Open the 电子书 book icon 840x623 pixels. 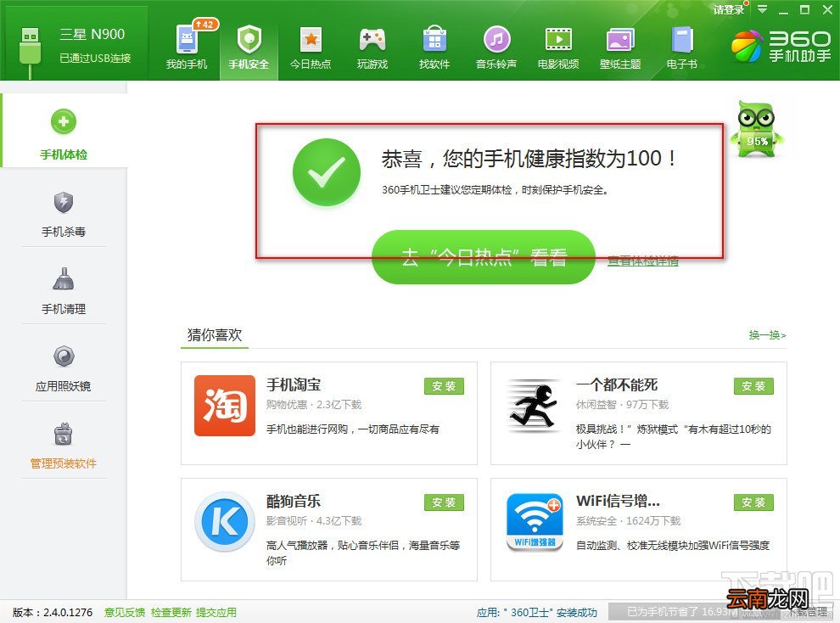[x=682, y=40]
